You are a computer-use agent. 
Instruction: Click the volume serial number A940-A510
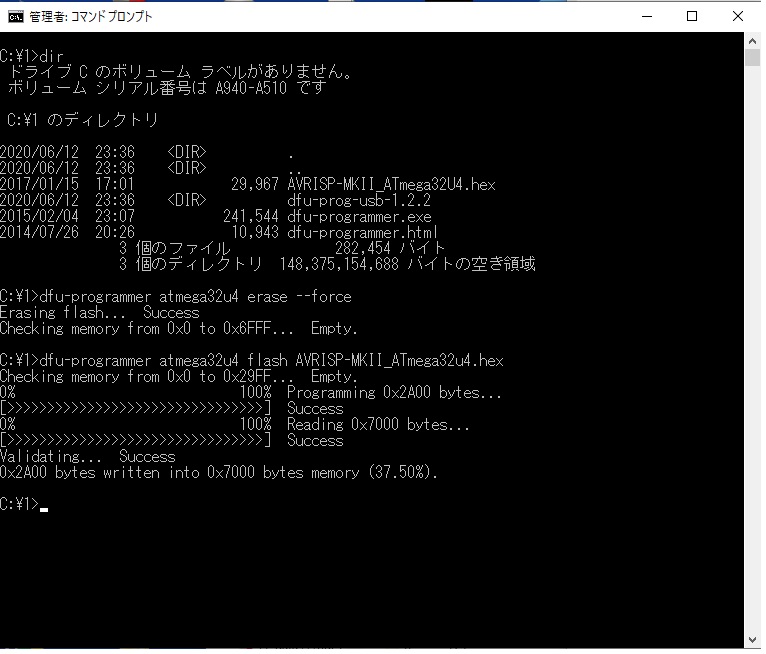[251, 88]
